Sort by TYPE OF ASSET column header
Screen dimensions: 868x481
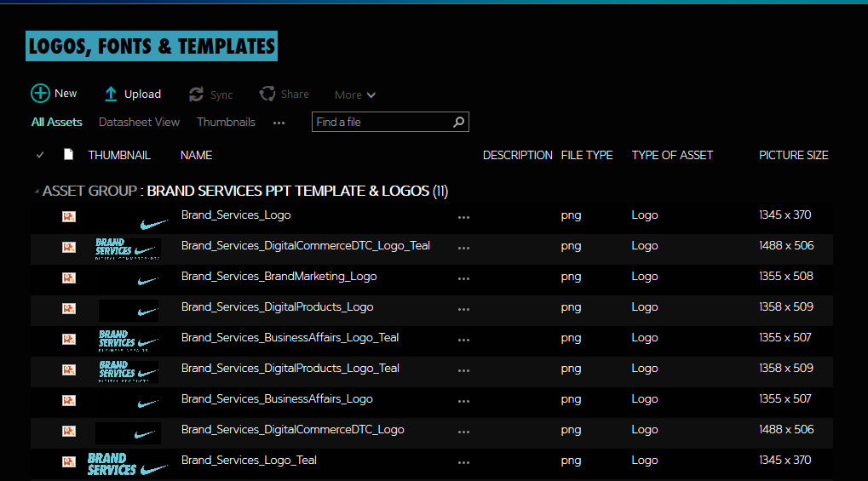672,155
